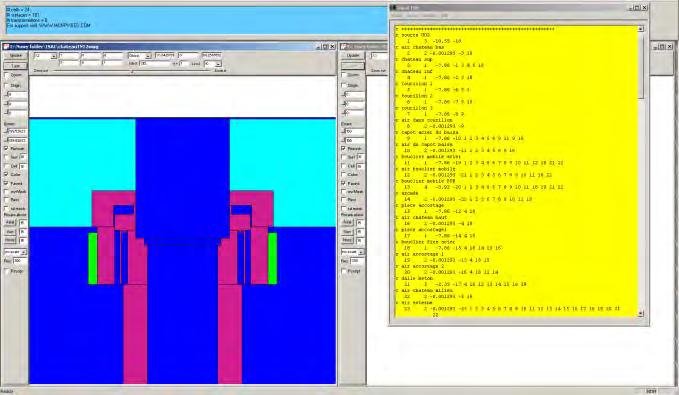Enable Zoom checkbox in left plot window
Image resolution: width=679 pixels, height=395 pixels.
pos(6,75)
